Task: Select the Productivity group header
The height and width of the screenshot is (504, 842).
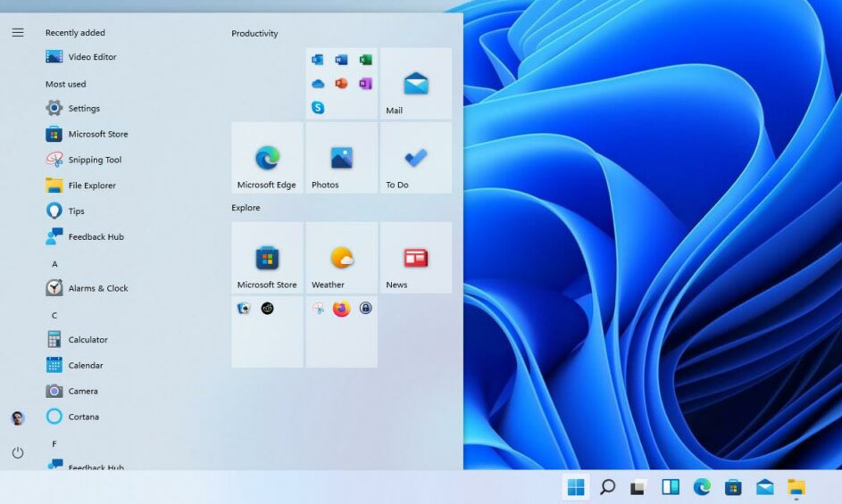Action: (x=254, y=33)
